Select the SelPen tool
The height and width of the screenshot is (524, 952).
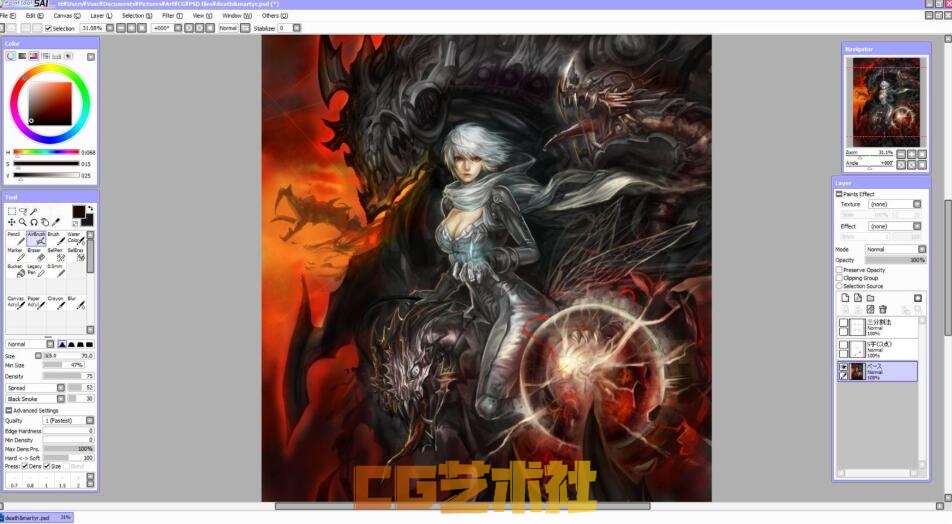pos(56,254)
